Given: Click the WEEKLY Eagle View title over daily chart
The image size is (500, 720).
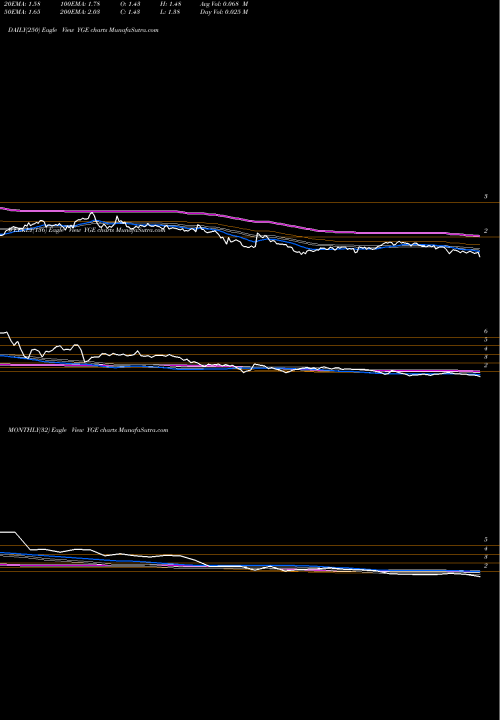Looking at the screenshot, I should 85,231.
